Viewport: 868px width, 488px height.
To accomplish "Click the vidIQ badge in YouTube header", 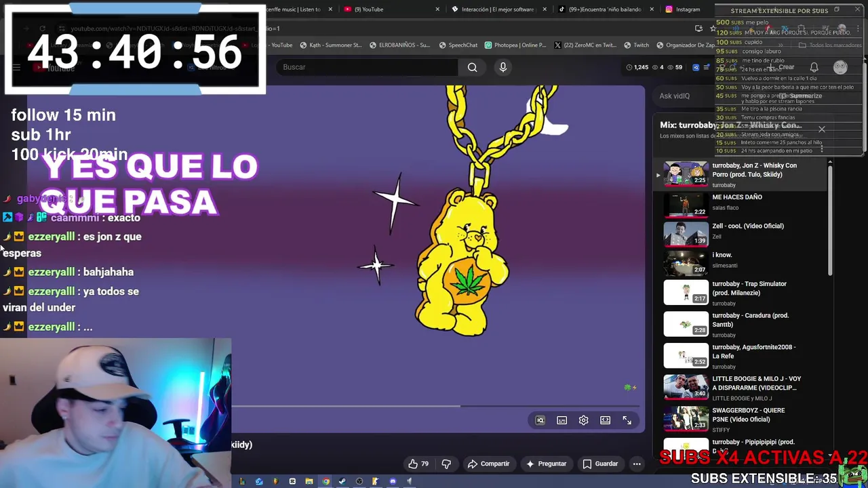I will click(695, 67).
